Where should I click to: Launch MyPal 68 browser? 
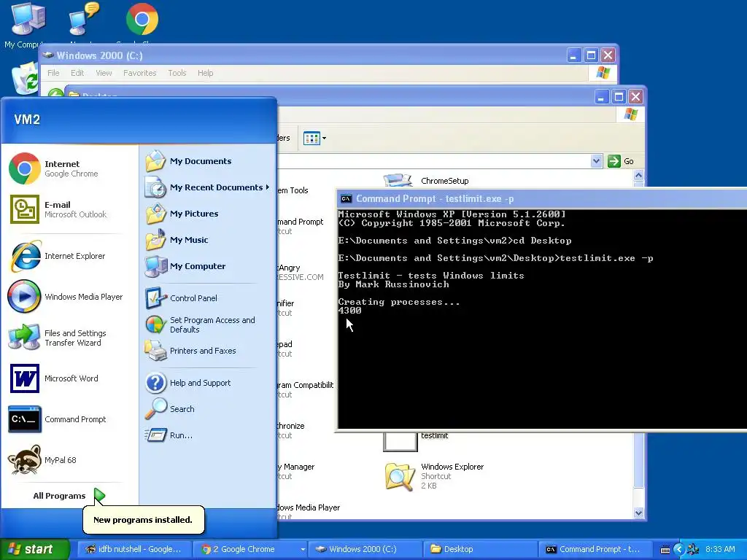click(x=70, y=461)
